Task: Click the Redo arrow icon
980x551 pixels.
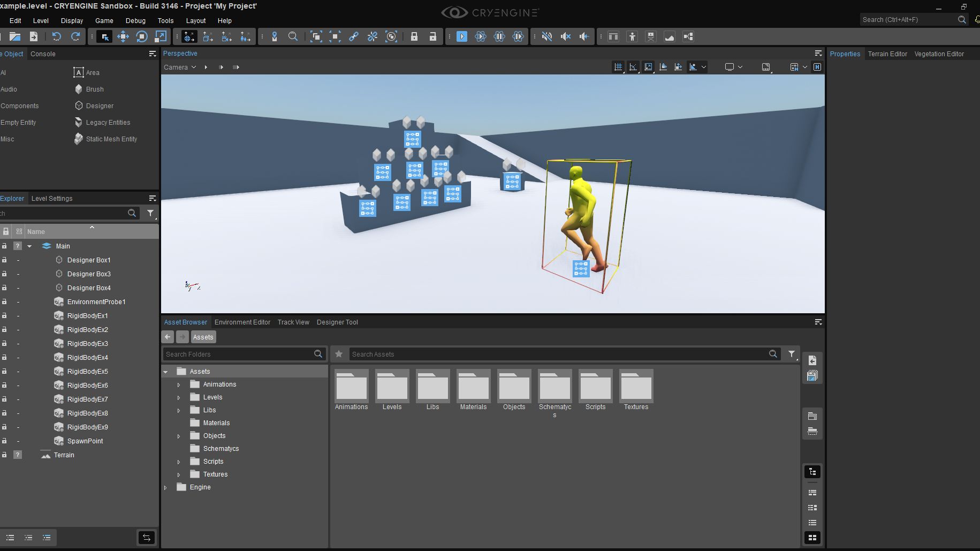Action: pos(75,36)
